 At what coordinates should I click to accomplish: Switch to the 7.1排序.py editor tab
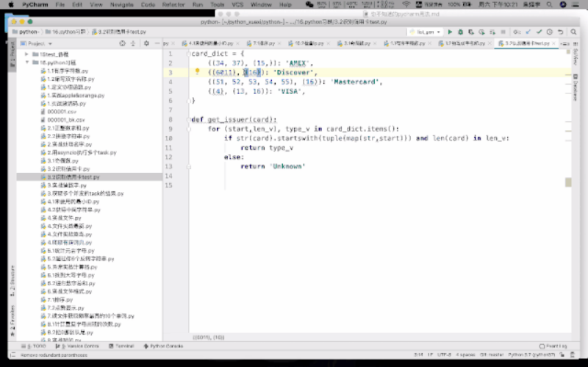(261, 43)
